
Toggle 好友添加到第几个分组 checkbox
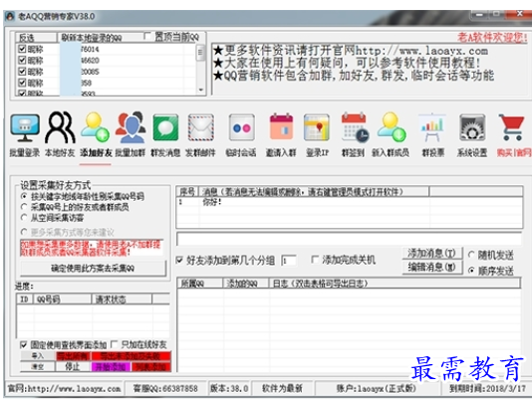[x=179, y=260]
